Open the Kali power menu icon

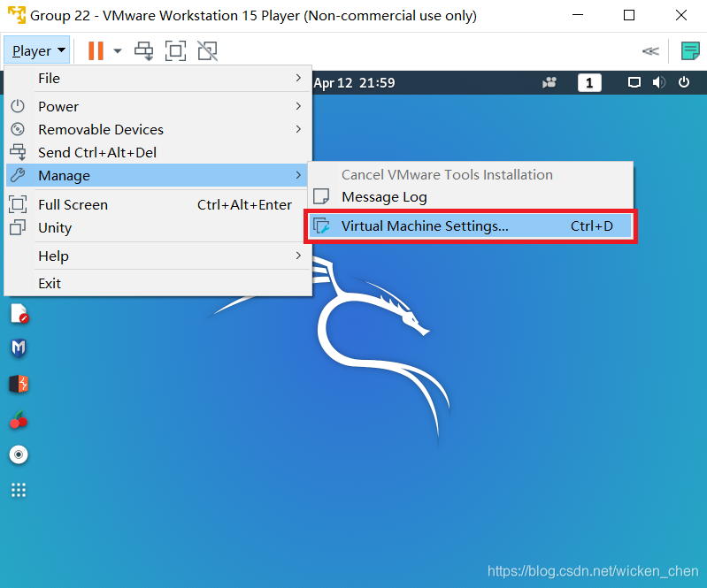coord(684,82)
